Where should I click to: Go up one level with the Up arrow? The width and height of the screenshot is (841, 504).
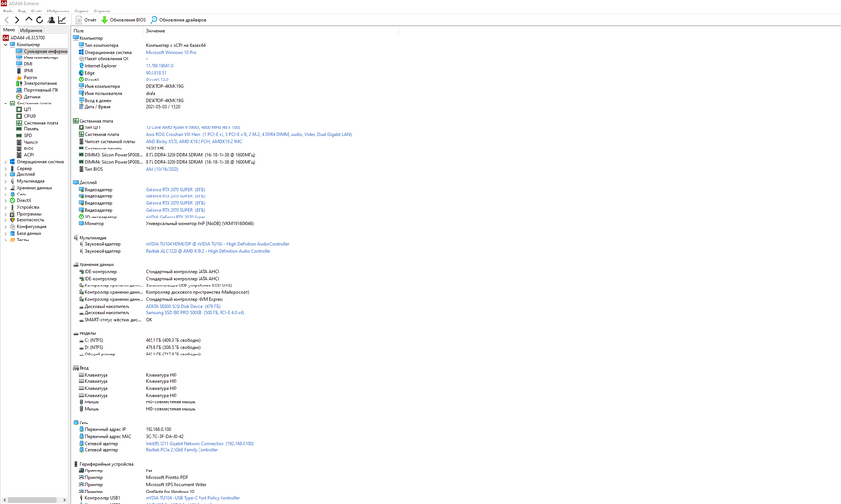point(29,20)
